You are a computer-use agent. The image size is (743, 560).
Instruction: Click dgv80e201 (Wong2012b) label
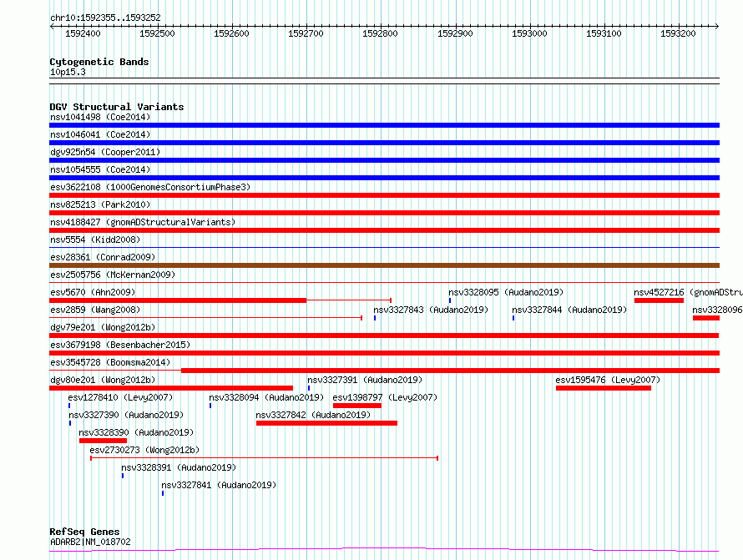click(103, 380)
